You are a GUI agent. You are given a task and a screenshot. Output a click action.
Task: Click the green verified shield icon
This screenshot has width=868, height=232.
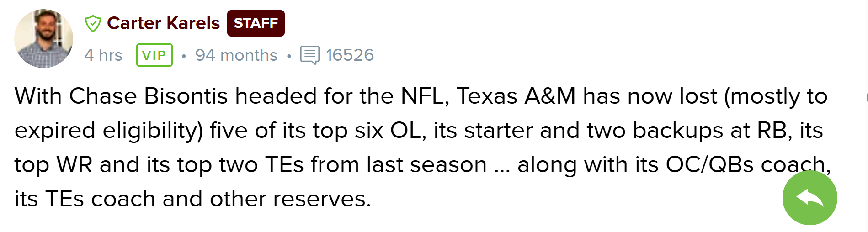[93, 23]
